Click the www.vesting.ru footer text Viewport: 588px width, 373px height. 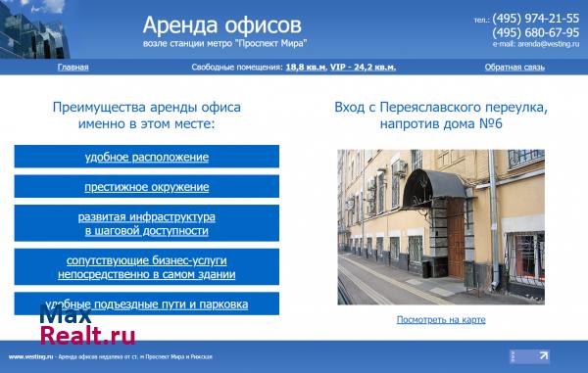(30, 357)
